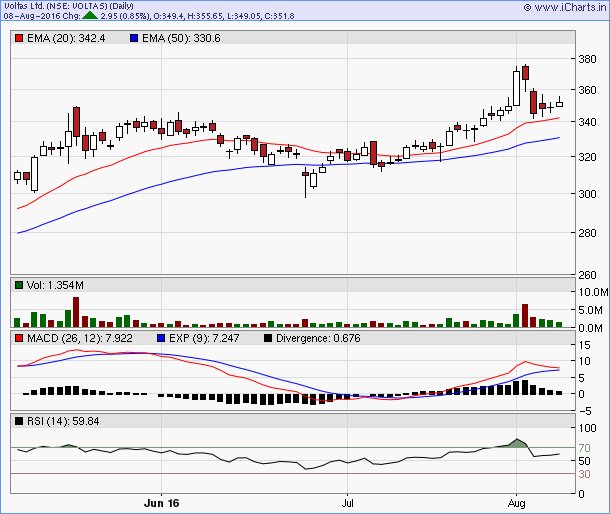Click the green up-arrow change indicator
This screenshot has height=514, width=610.
(x=90, y=16)
